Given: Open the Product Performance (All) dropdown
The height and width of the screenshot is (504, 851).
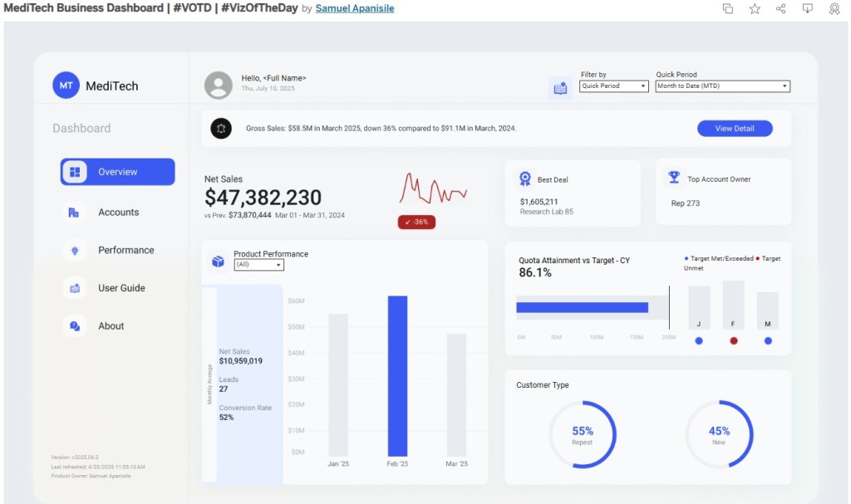Looking at the screenshot, I should point(258,265).
